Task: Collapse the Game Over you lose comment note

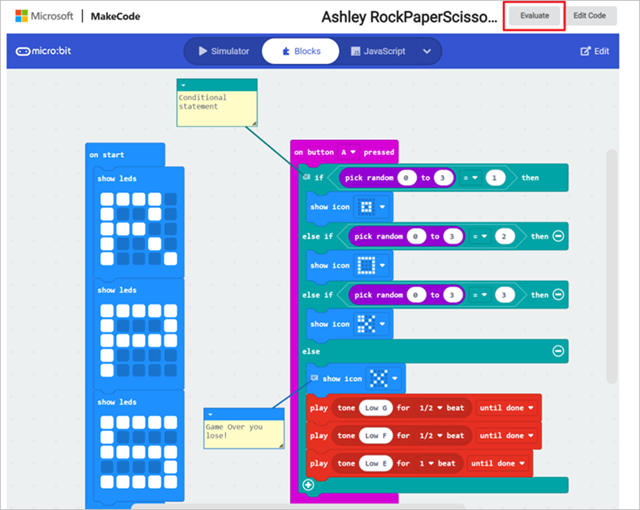Action: 210,415
